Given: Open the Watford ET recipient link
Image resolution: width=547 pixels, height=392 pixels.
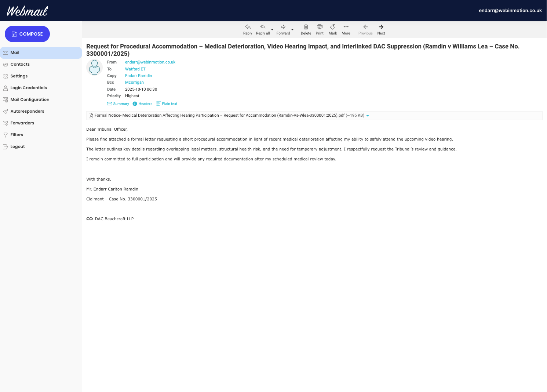Looking at the screenshot, I should click(x=135, y=69).
